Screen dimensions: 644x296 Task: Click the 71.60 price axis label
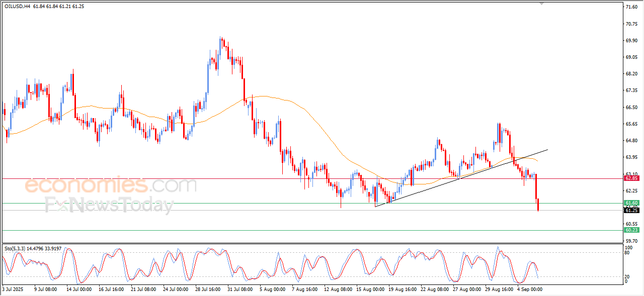coord(632,7)
